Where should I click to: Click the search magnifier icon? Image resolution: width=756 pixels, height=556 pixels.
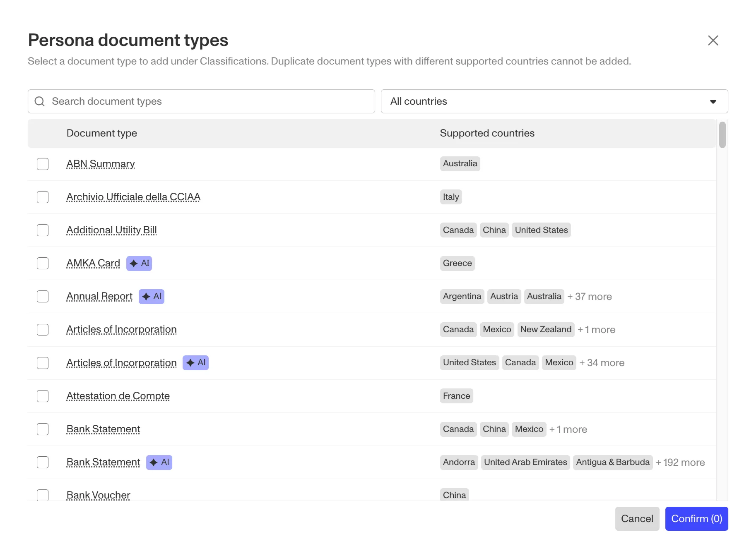(40, 101)
